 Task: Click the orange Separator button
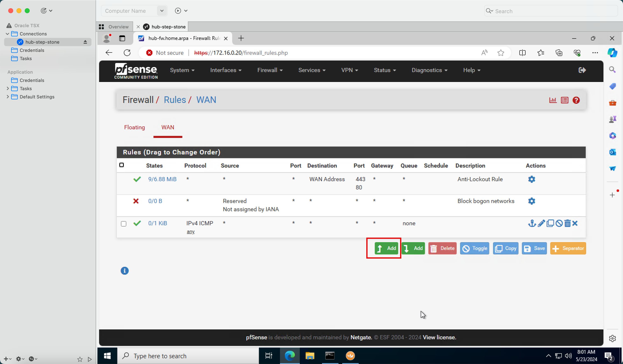pyautogui.click(x=568, y=248)
